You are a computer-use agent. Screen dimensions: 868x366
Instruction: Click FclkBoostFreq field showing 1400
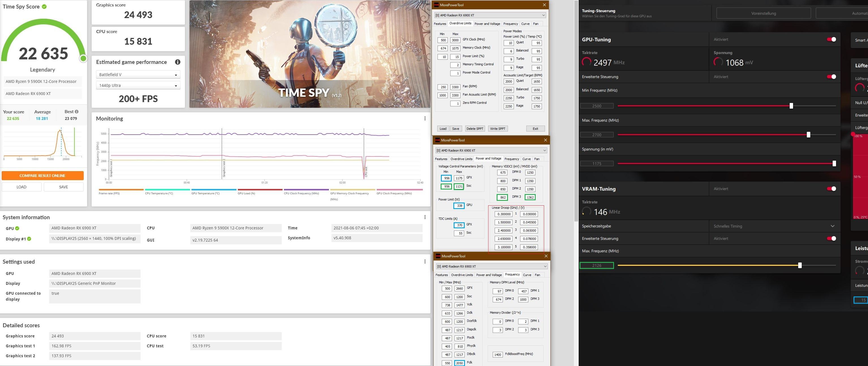click(x=498, y=354)
